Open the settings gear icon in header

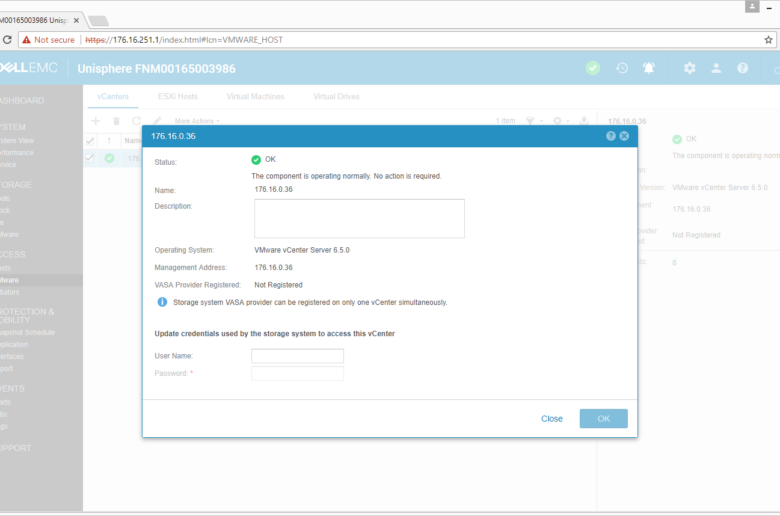click(689, 68)
